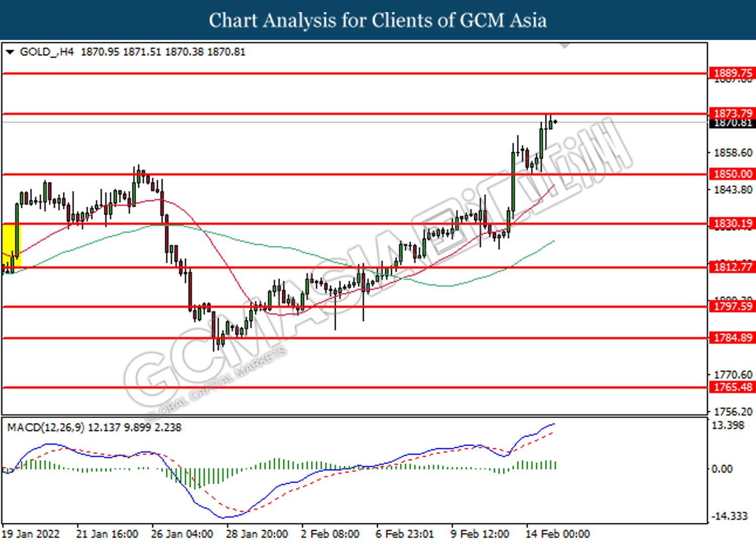Select the 1843.80 axis price value
The image size is (756, 540).
click(733, 190)
